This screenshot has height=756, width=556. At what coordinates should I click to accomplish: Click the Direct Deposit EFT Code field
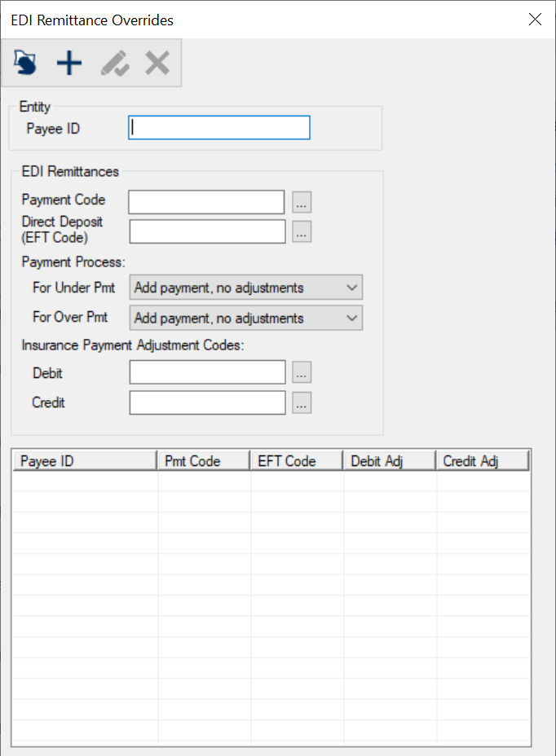207,232
